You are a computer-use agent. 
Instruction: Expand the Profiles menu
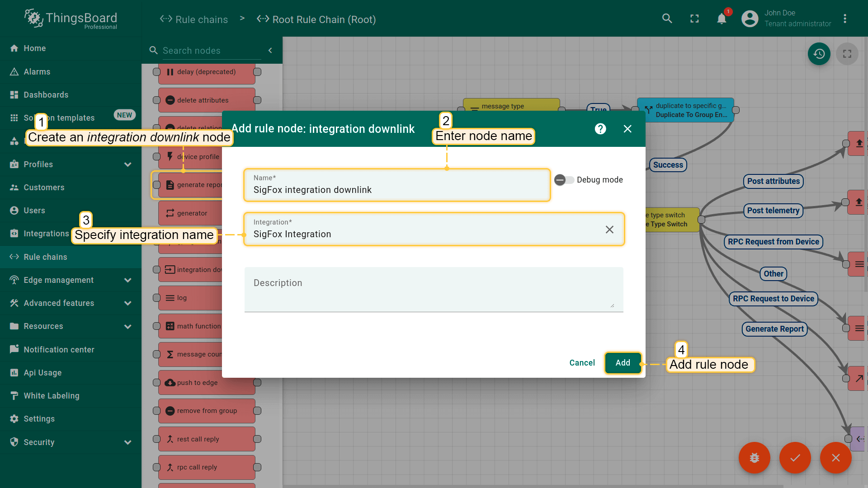click(x=128, y=164)
